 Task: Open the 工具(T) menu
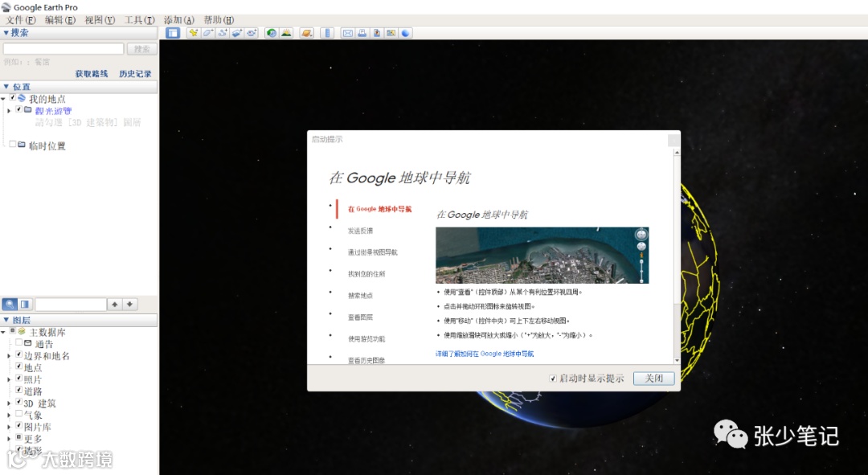[140, 20]
